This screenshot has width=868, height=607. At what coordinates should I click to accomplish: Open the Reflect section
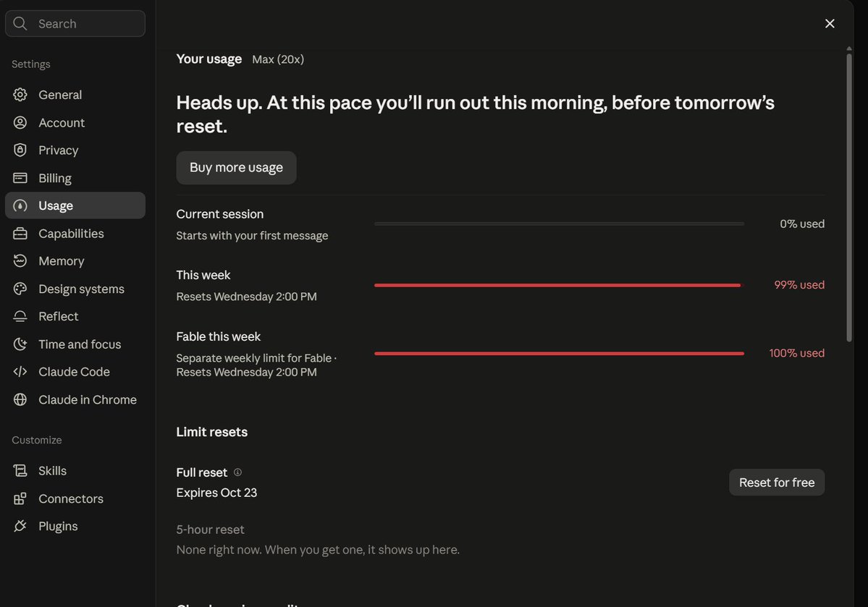coord(75,316)
